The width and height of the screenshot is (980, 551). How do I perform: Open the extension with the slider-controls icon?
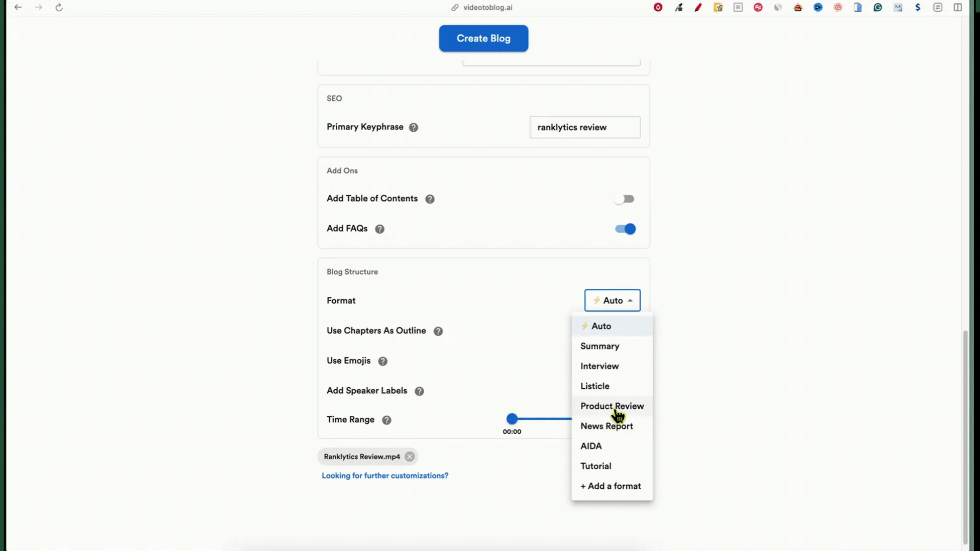pos(938,7)
